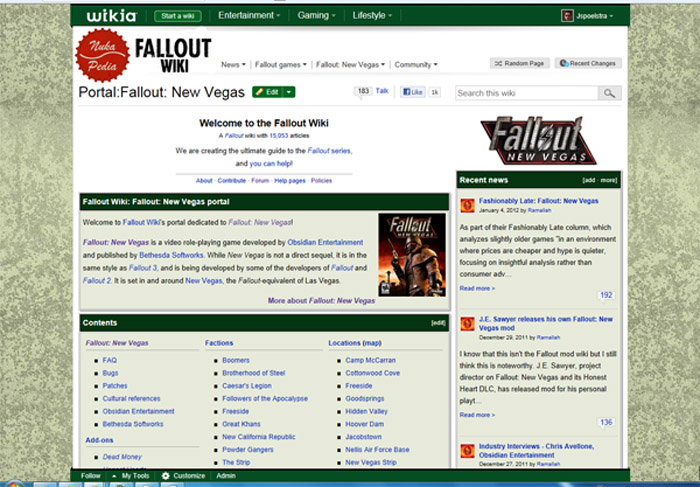Click Follow in the bottom toolbar
Image resolution: width=700 pixels, height=487 pixels.
(x=91, y=476)
